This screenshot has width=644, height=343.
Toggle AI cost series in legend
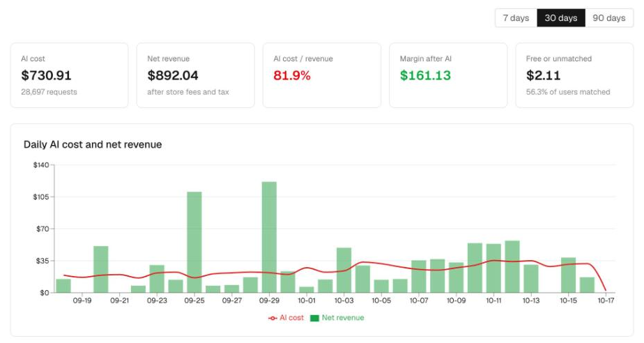[x=286, y=318]
